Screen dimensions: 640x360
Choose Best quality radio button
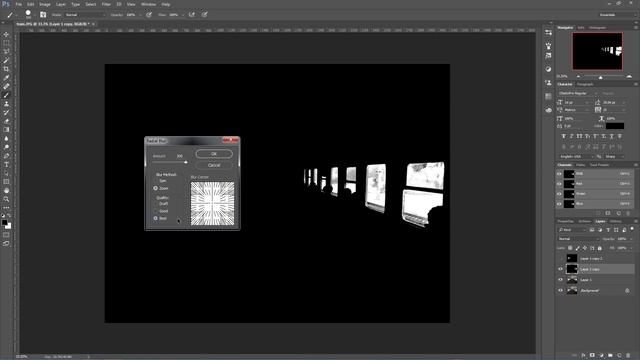tap(156, 218)
